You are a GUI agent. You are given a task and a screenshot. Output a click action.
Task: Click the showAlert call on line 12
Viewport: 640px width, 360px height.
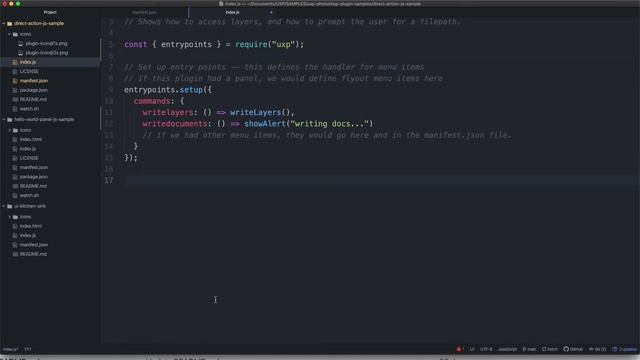pyautogui.click(x=308, y=124)
